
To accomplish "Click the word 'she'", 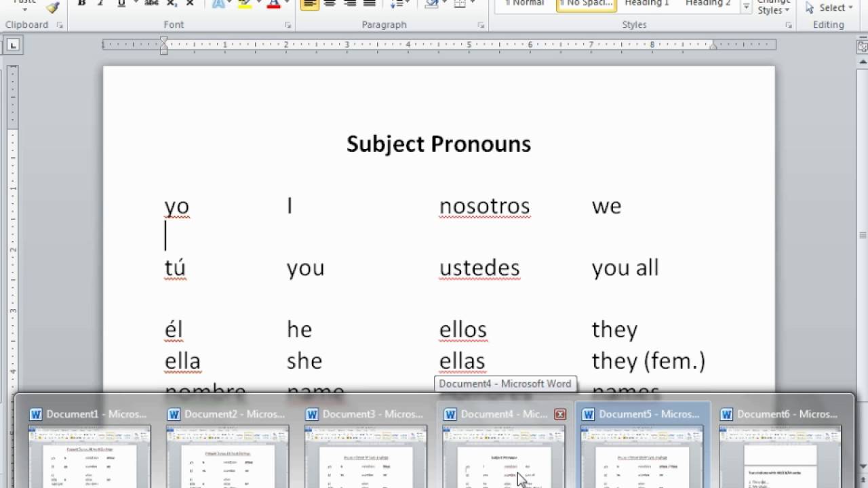I will tap(304, 361).
